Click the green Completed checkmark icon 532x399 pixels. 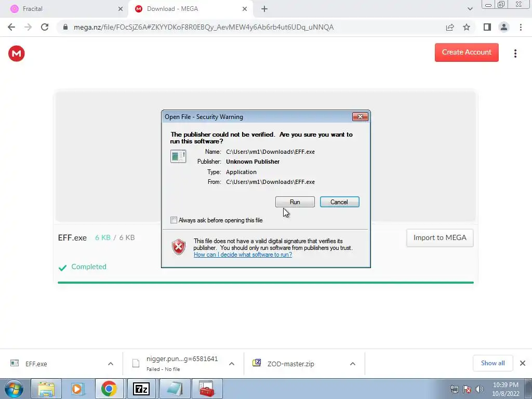[62, 268]
